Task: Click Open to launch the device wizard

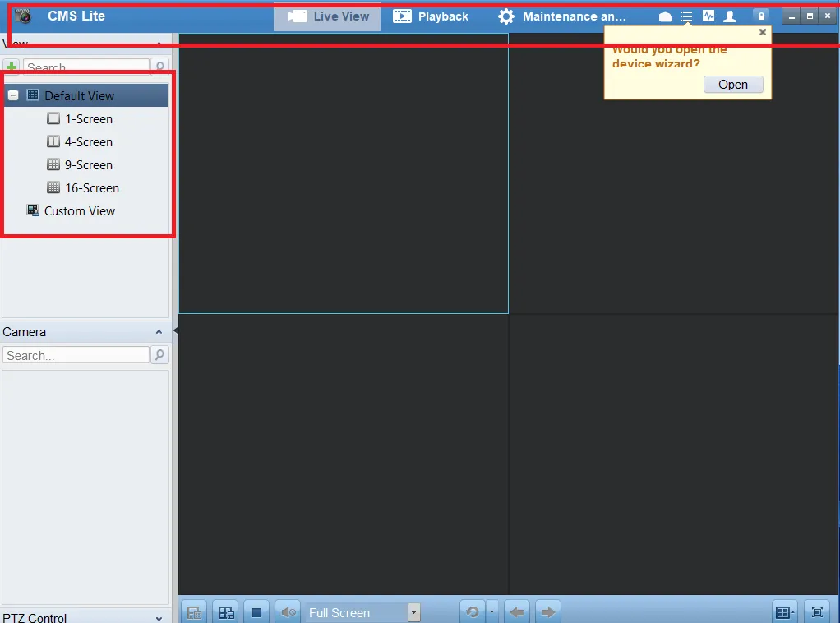Action: (732, 84)
